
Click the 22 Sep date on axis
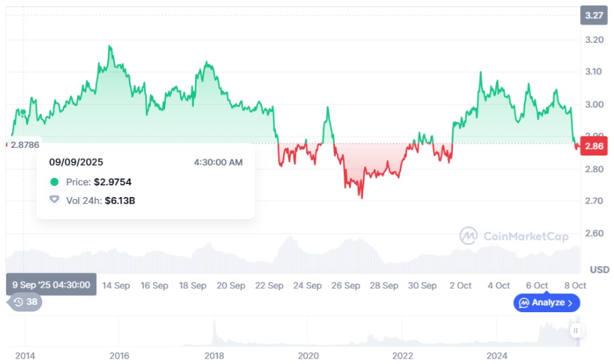270,286
